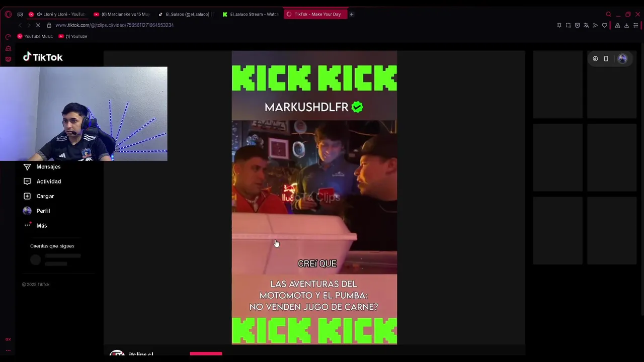Screen dimensions: 644x362
Task: Open Cargar in the TikTok sidebar
Action: click(x=45, y=196)
